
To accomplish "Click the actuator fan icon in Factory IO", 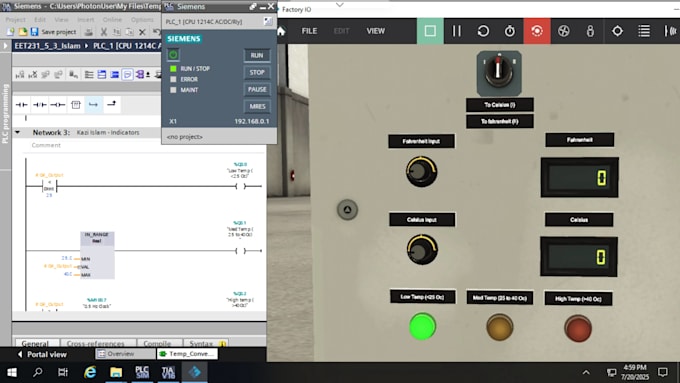I will 563,31.
